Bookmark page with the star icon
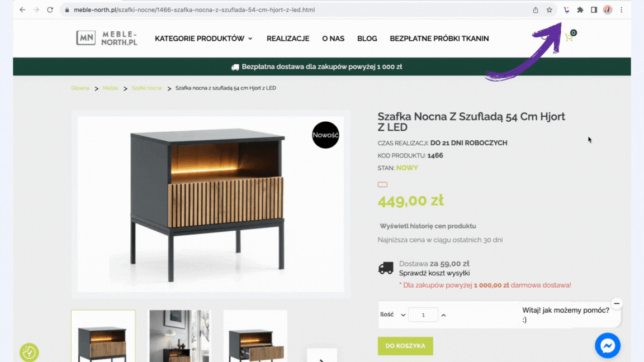644x362 pixels. 549,10
